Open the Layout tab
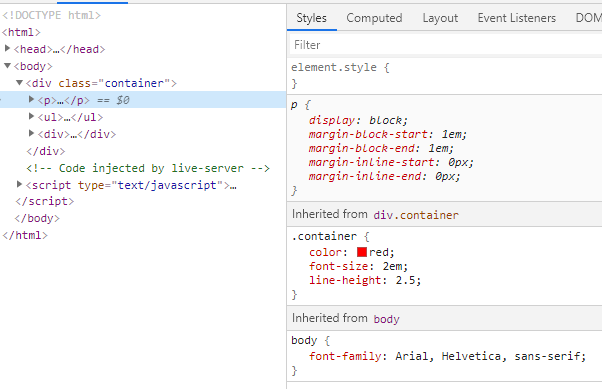Viewport: 602px width, 389px height. tap(440, 18)
